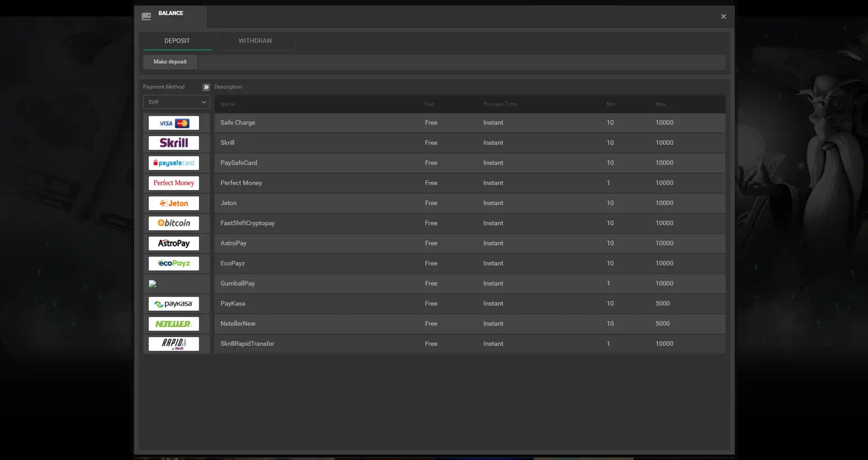Switch to the Withdraw tab

coord(255,41)
